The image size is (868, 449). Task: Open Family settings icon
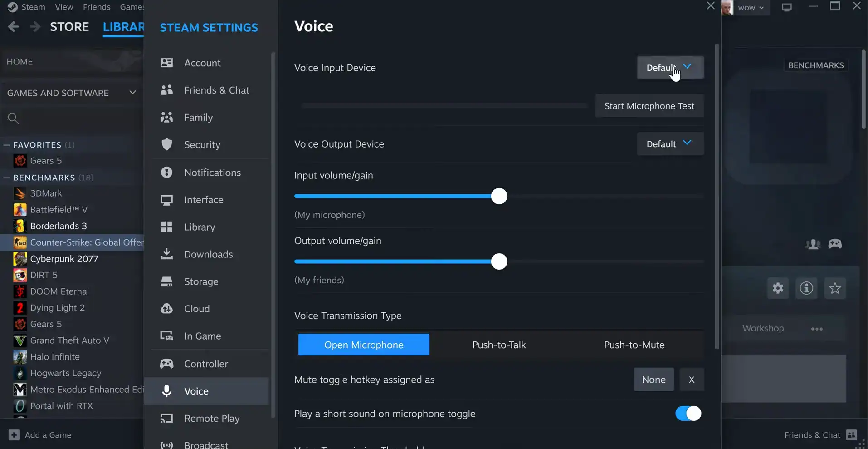(166, 117)
